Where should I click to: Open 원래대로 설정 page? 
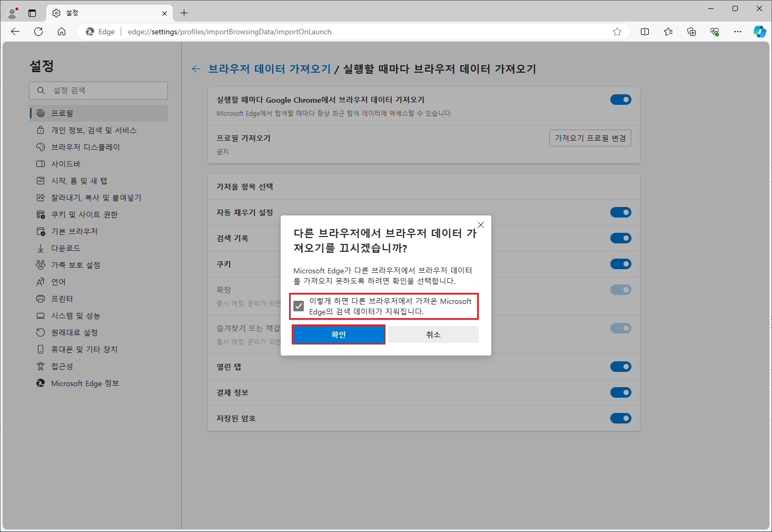99,332
